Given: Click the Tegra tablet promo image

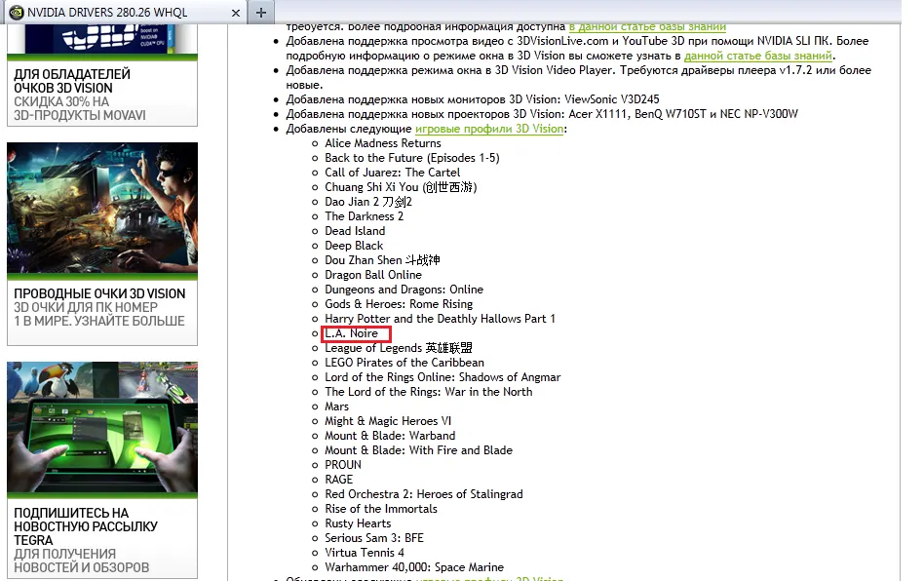Looking at the screenshot, I should click(x=102, y=428).
